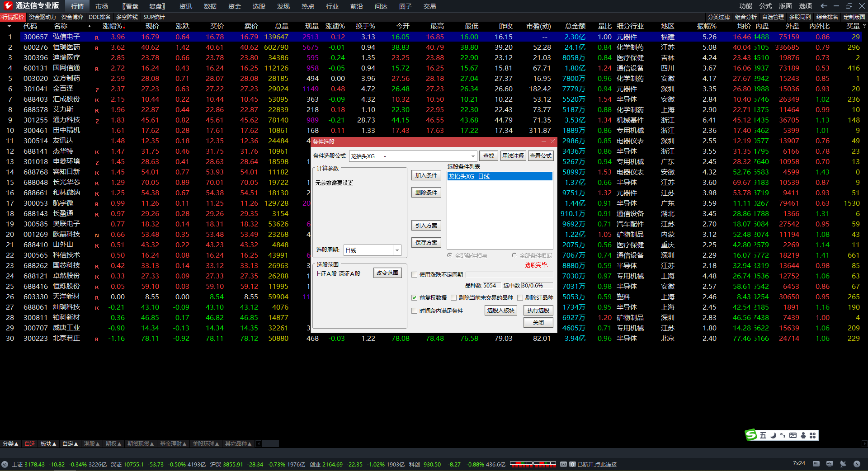Expand the 分类 bottom tab menu
The width and height of the screenshot is (868, 471).
coord(10,444)
